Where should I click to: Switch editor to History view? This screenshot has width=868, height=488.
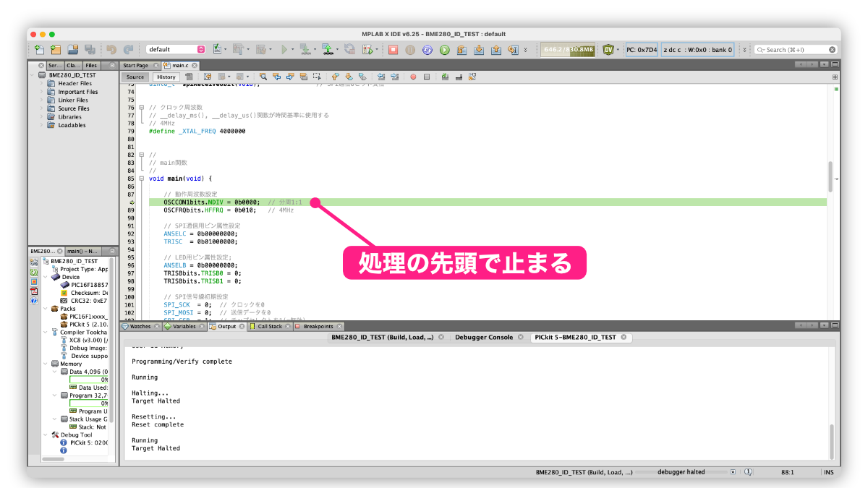pos(166,77)
